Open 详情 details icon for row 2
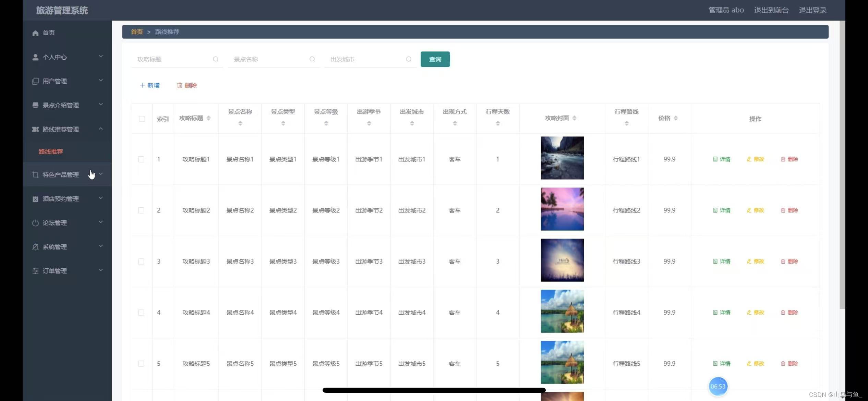 tap(715, 210)
